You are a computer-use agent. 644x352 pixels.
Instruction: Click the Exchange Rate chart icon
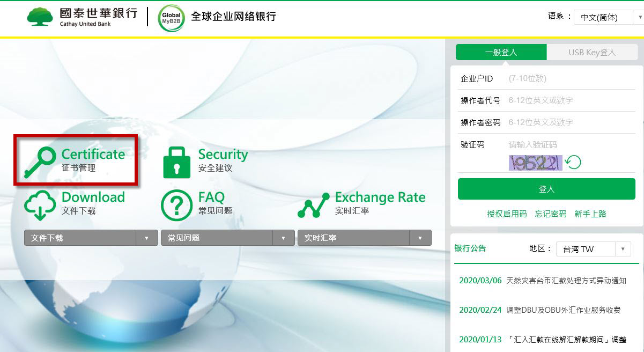coord(313,205)
